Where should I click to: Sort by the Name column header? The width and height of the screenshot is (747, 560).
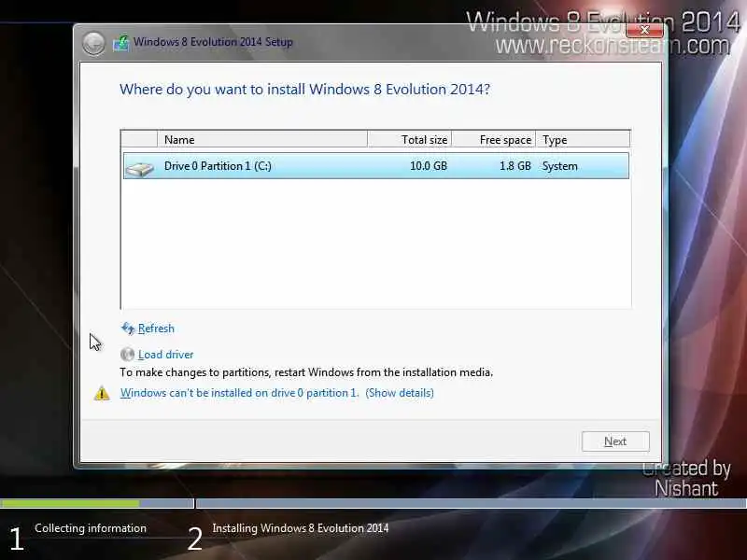click(x=262, y=139)
